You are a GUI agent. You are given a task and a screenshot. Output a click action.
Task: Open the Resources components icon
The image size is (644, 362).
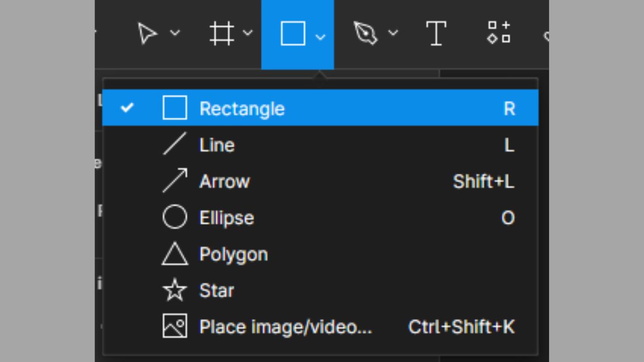[499, 32]
